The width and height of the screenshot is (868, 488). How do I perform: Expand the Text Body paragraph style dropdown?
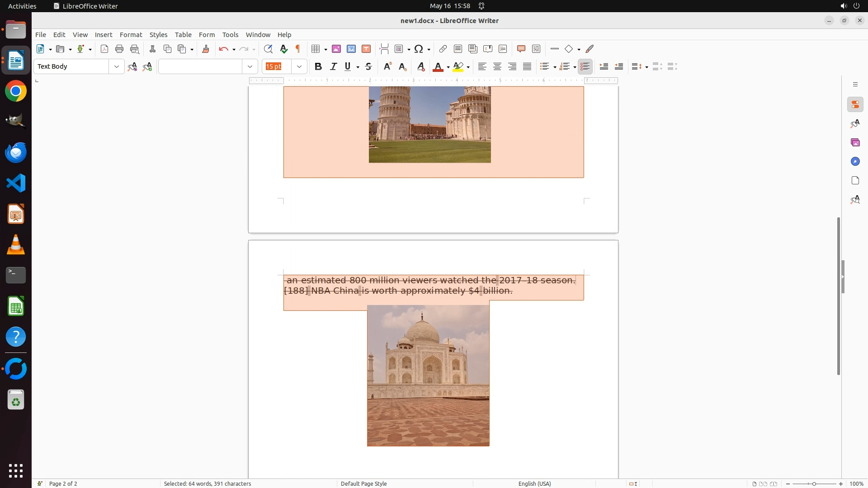pyautogui.click(x=117, y=66)
